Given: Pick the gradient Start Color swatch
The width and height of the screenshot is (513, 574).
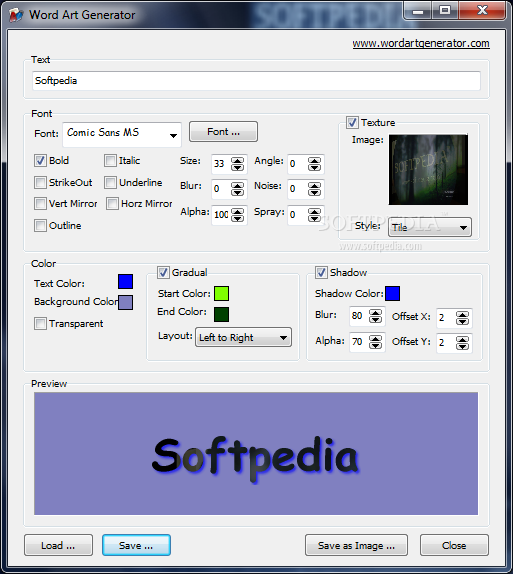Looking at the screenshot, I should click(x=222, y=294).
